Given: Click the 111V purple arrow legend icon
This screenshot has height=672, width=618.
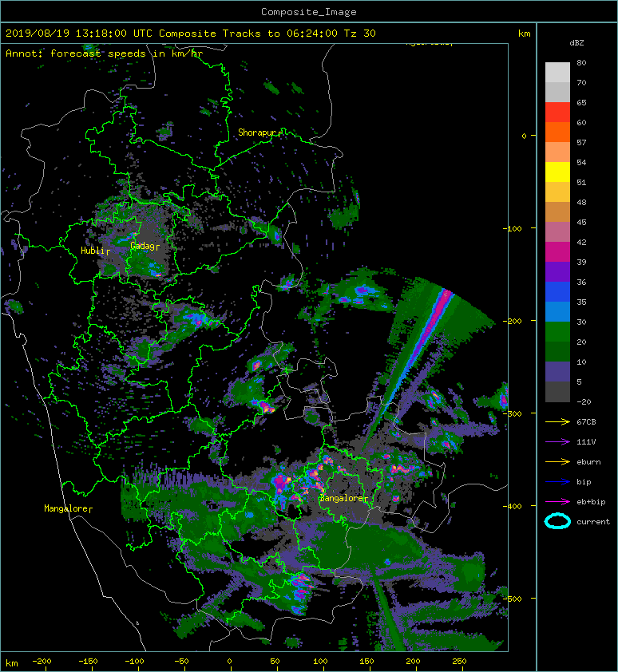Looking at the screenshot, I should pyautogui.click(x=557, y=442).
